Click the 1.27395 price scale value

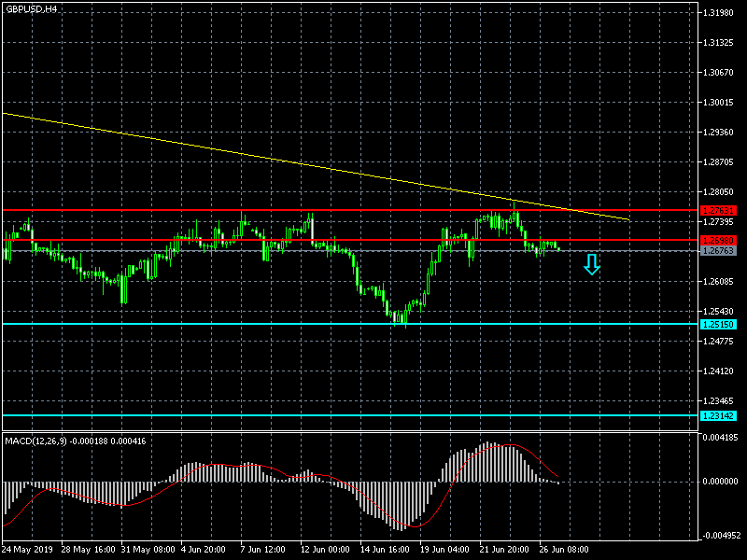(x=718, y=222)
